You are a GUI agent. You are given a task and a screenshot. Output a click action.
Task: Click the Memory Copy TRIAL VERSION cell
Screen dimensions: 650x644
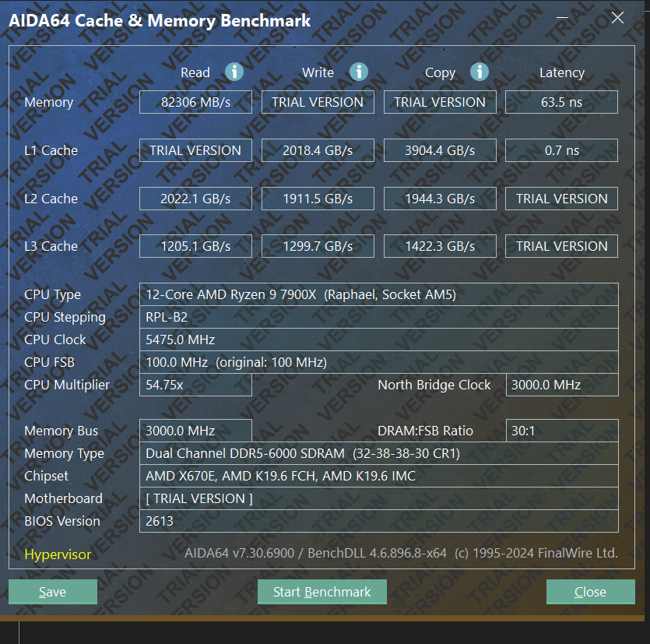pos(440,102)
